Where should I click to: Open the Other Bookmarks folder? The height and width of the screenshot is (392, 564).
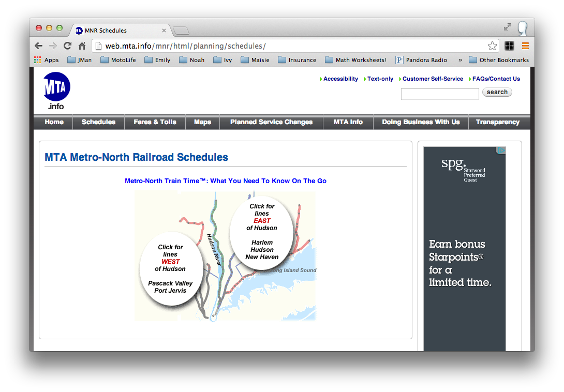click(x=499, y=60)
